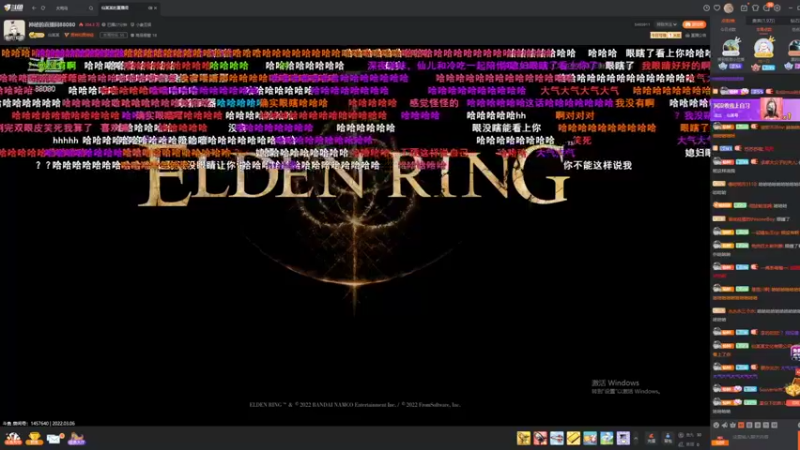
Task: Click the orange V badge under the title
Action: pyautogui.click(x=80, y=35)
